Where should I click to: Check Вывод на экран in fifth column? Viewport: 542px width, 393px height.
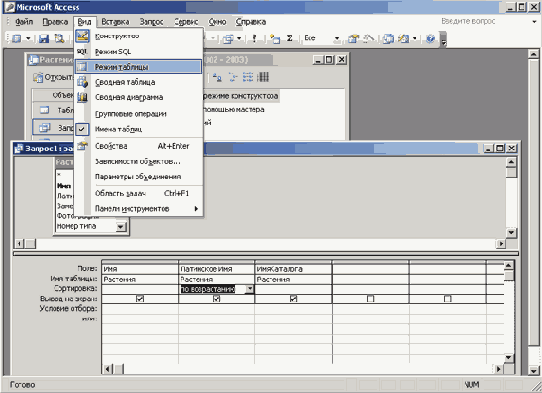coord(448,299)
